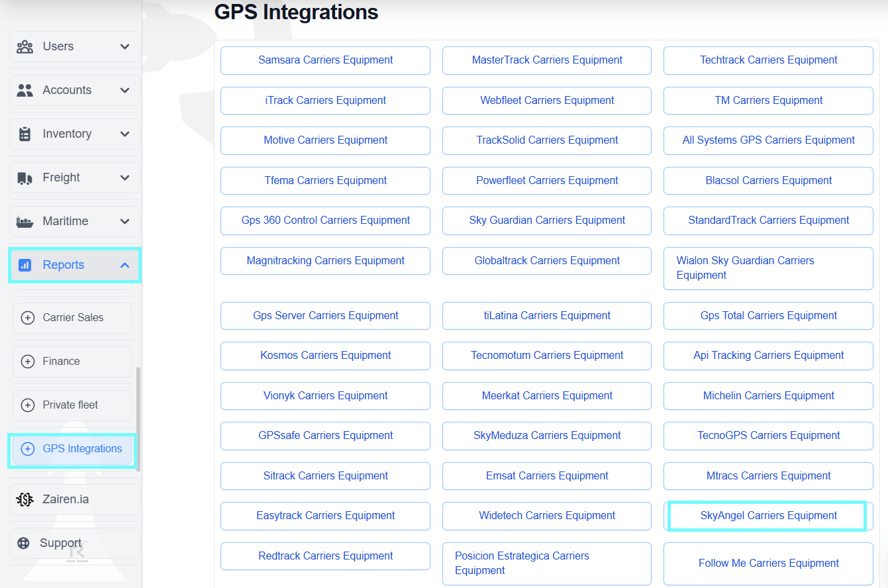Open Globaltrack Carriers Equipment

click(547, 261)
